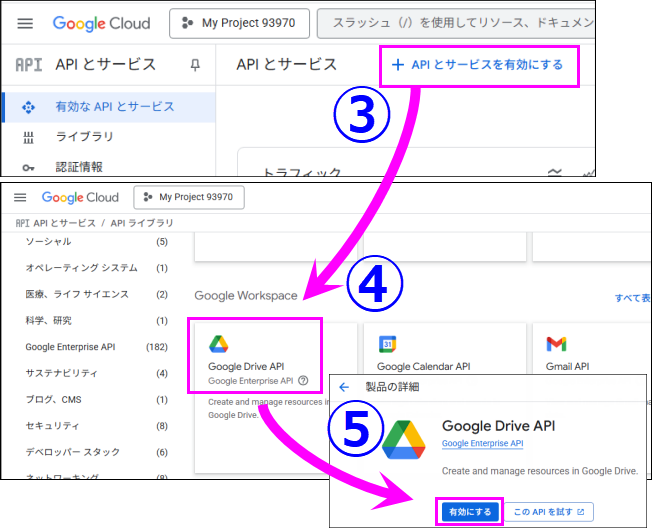
Task: Open the My Project 93970 selector in top window
Action: (x=239, y=23)
